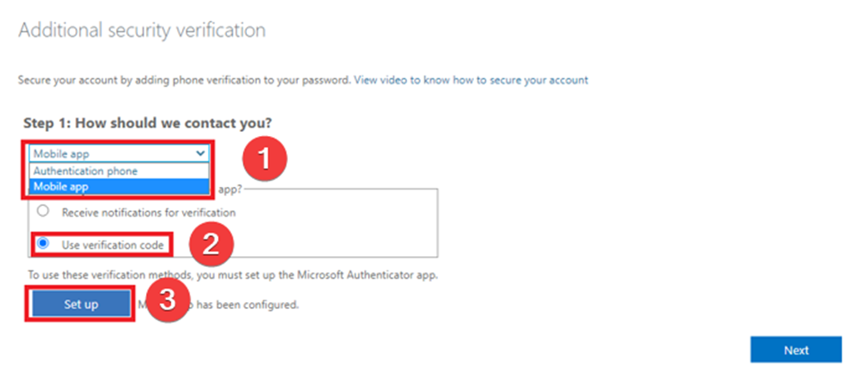This screenshot has width=868, height=378.
Task: Click the dropdown chevron arrow of contact method
Action: tap(199, 154)
